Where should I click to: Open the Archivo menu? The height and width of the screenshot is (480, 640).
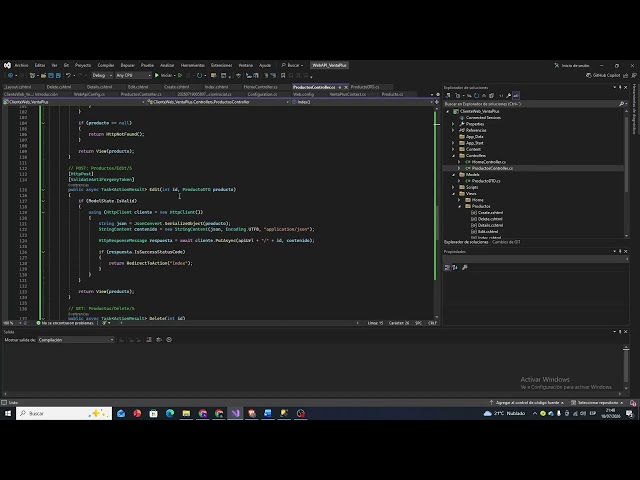tap(22, 65)
